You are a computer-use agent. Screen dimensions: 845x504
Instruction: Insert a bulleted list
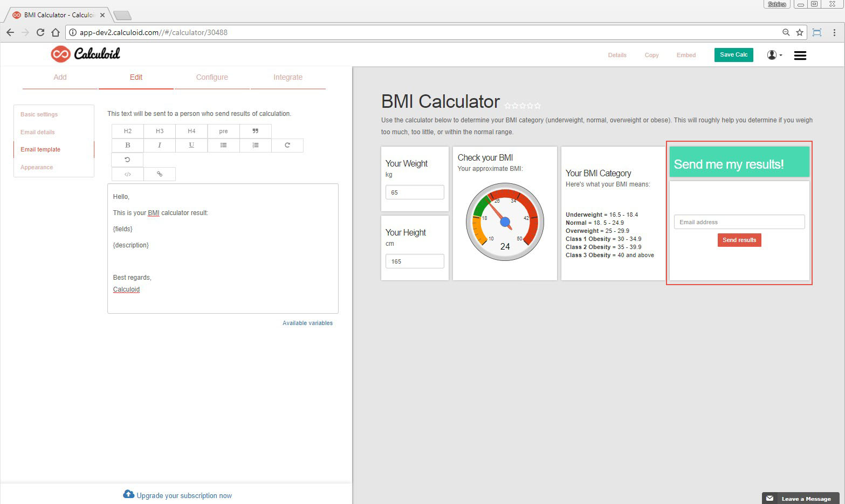click(x=223, y=145)
